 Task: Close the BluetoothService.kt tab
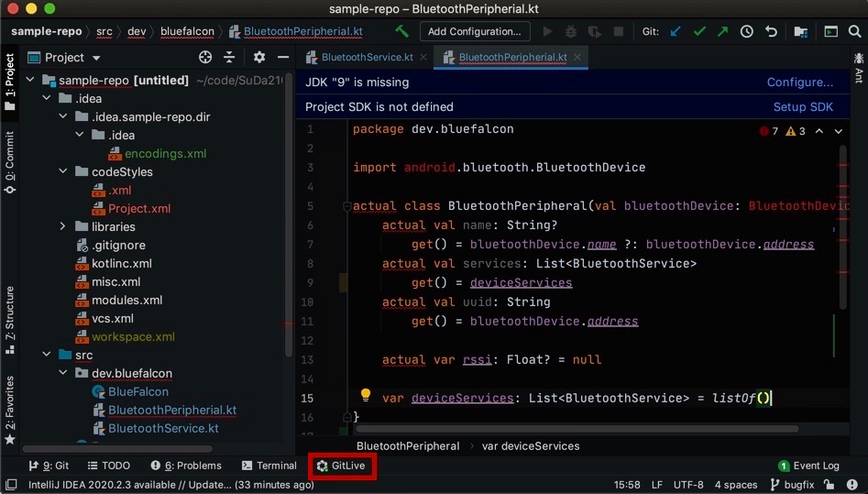tap(423, 57)
